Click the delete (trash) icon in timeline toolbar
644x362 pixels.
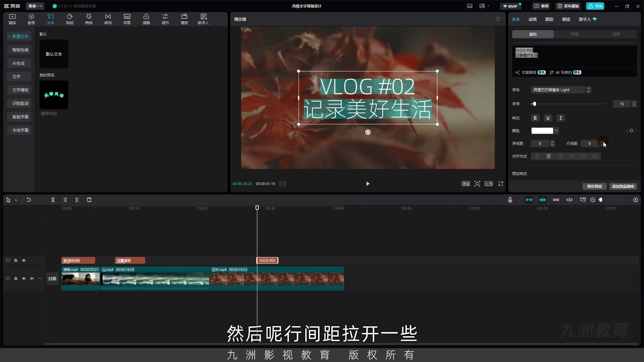pyautogui.click(x=89, y=200)
